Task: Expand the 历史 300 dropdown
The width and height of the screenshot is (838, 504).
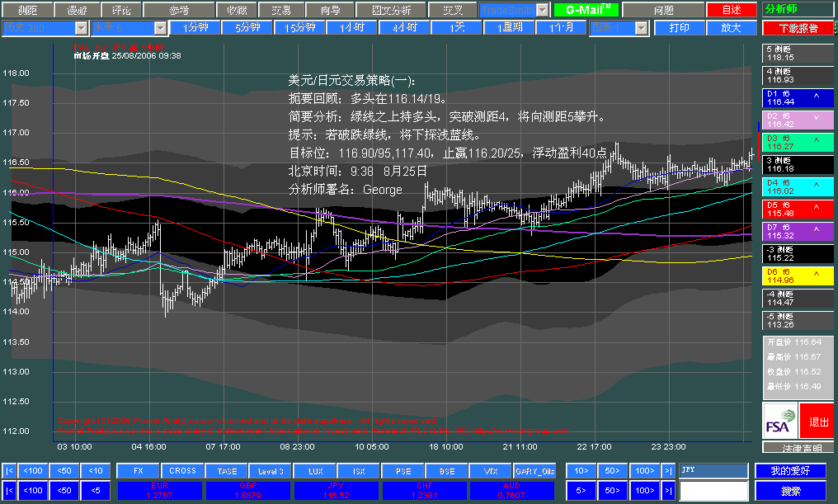Action: tap(81, 28)
